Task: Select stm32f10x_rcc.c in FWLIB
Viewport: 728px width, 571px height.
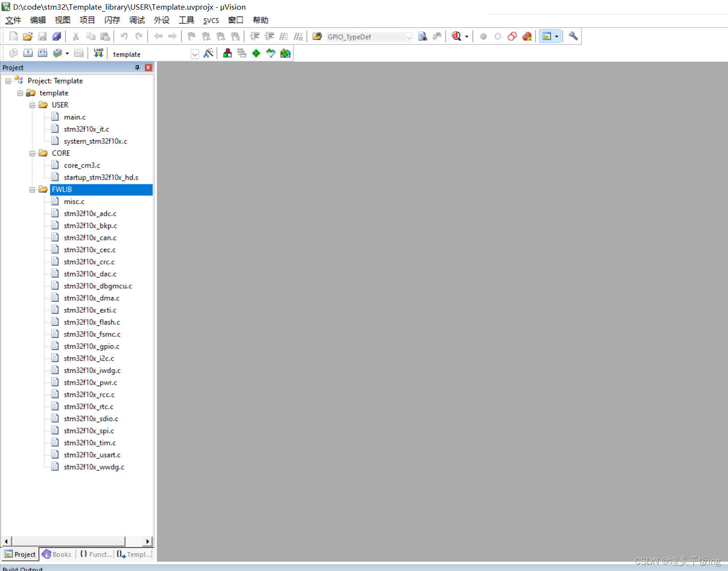Action: pos(89,395)
